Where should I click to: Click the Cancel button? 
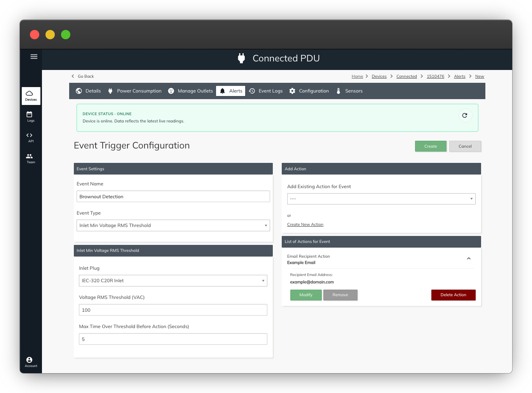pos(465,146)
